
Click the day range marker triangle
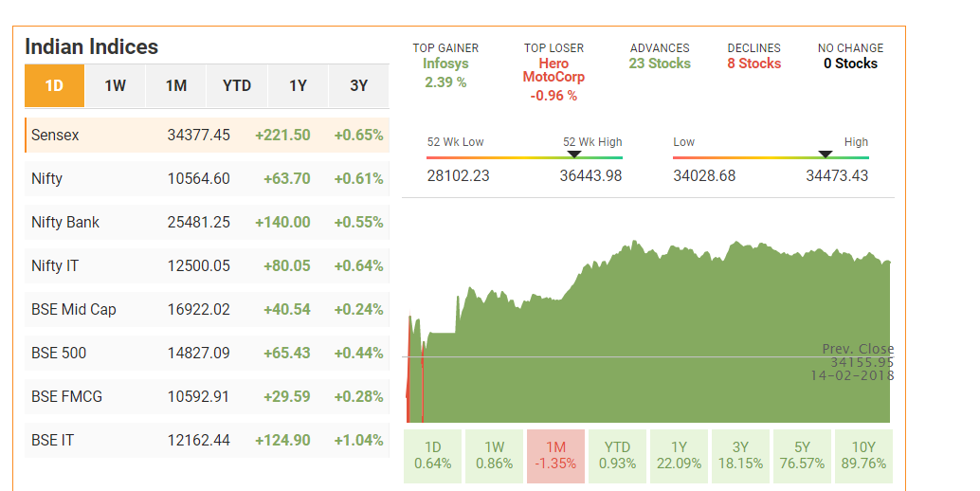pos(826,155)
